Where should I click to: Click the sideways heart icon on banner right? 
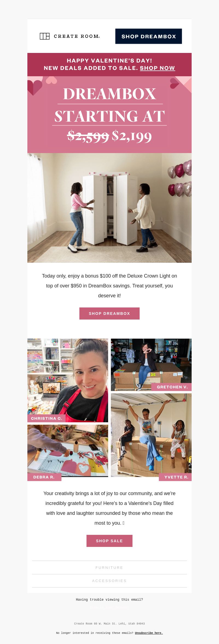point(174,83)
